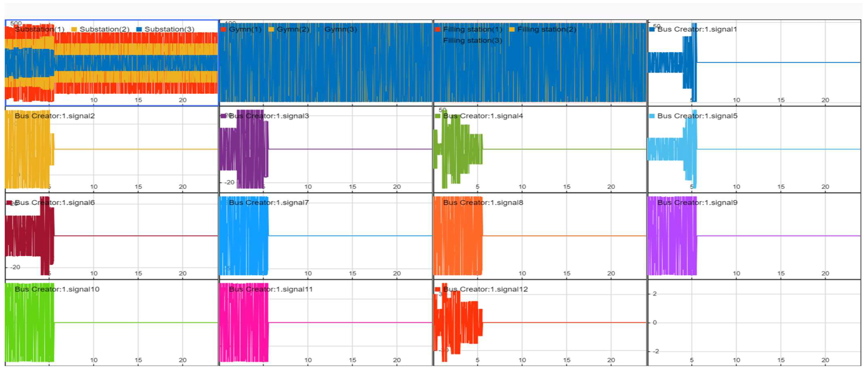Select the Bus Creator:1.signal2 legend label
Image resolution: width=868 pixels, height=372 pixels.
pos(55,116)
